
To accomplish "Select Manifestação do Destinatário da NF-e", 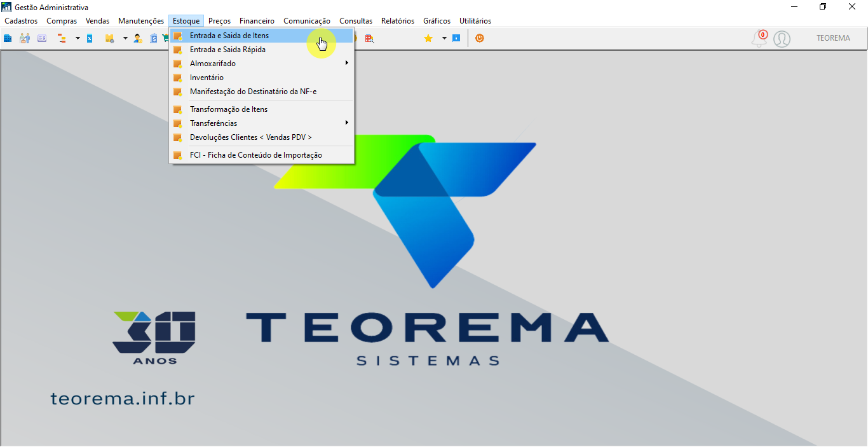I will [261, 92].
